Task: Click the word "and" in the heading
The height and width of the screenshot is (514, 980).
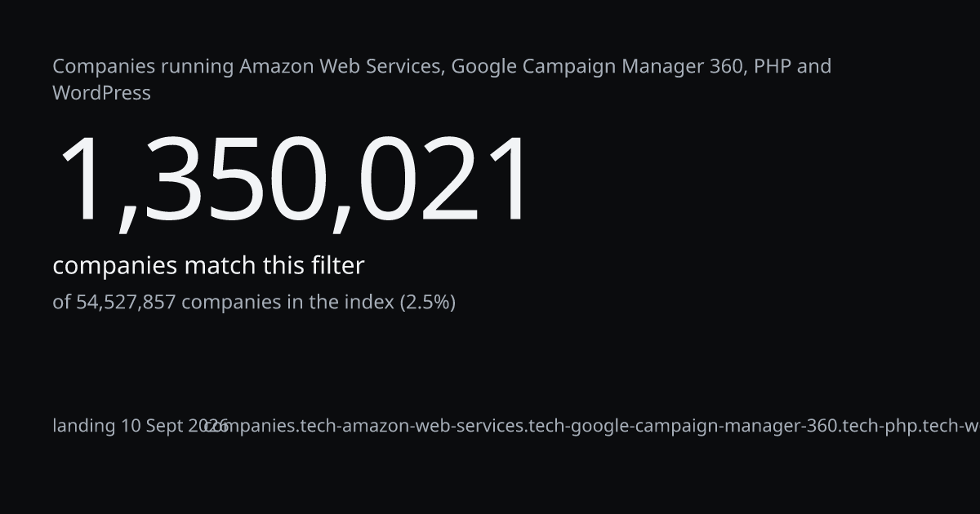Action: pos(814,66)
